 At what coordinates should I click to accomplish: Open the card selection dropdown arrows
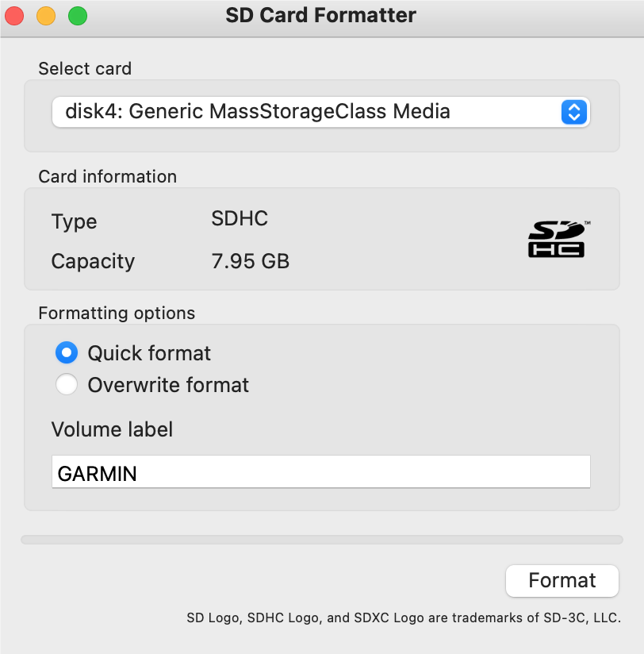574,112
